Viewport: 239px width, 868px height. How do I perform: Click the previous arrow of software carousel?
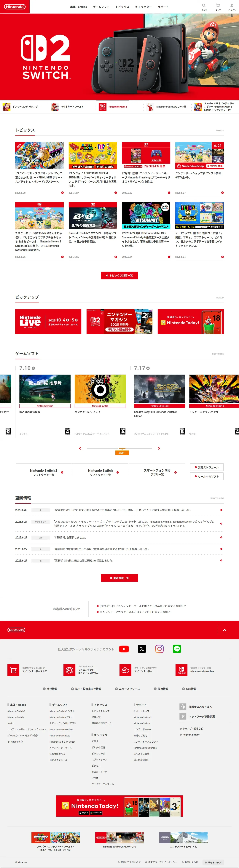pyautogui.click(x=80, y=448)
